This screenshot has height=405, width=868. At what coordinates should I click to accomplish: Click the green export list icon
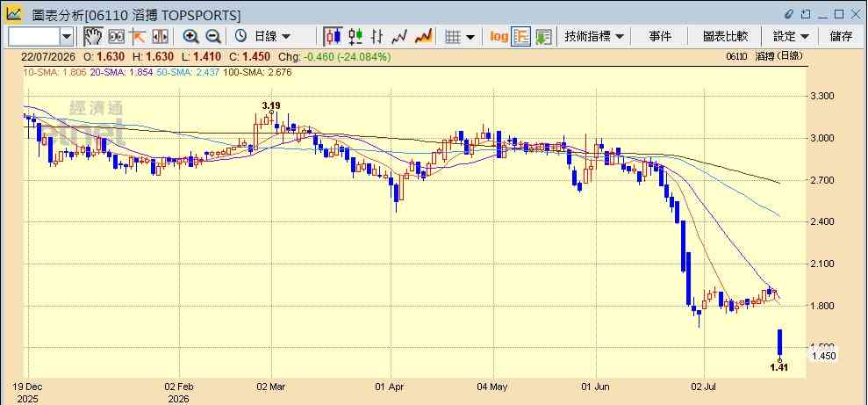543,37
